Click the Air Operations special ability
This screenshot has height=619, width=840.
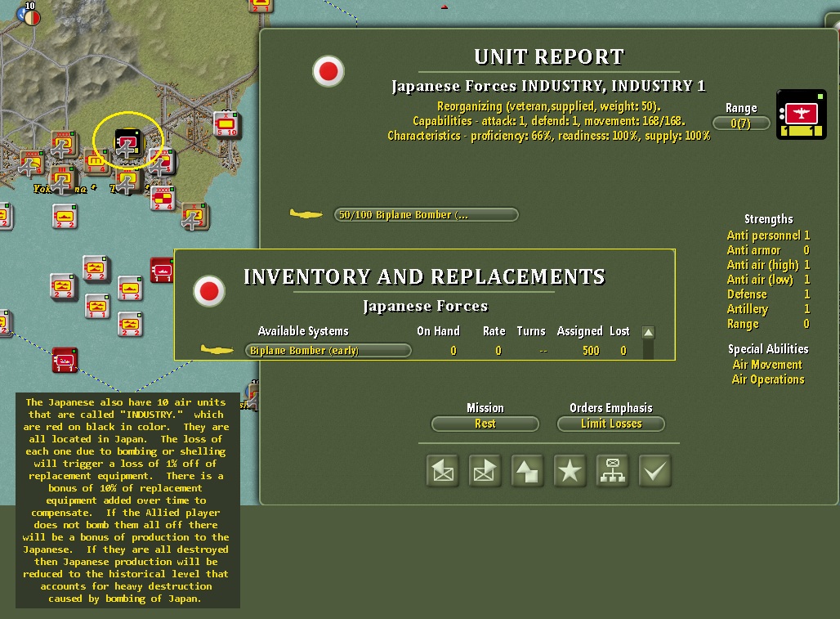(x=768, y=379)
